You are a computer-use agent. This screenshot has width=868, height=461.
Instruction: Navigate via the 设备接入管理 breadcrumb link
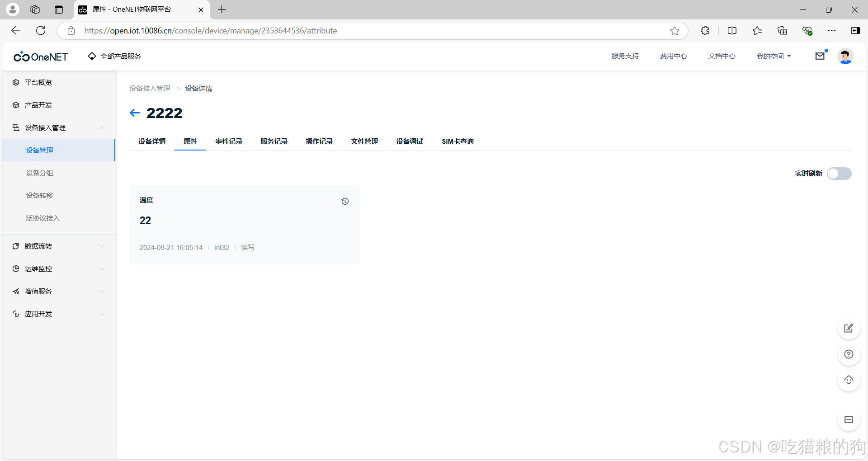[x=150, y=88]
